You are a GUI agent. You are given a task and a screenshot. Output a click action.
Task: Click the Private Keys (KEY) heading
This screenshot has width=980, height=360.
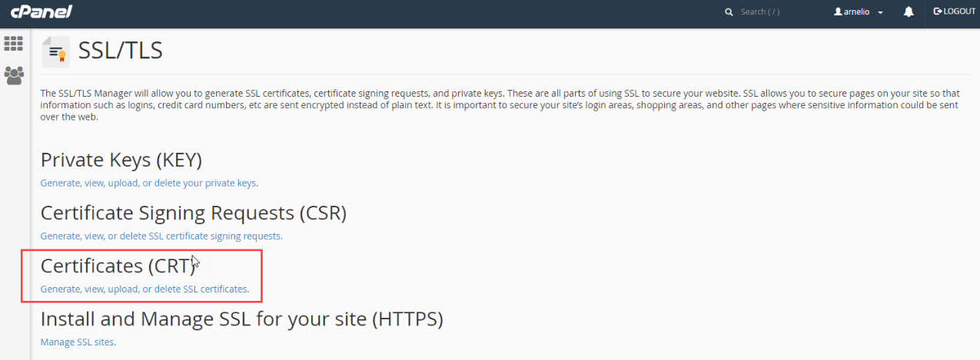tap(121, 160)
